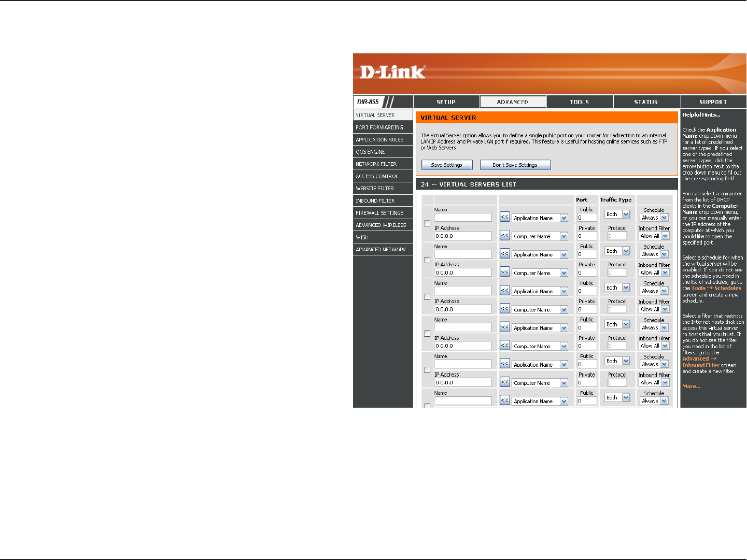Click the Don't Save Settings button
The width and height of the screenshot is (747, 560).
tap(515, 165)
